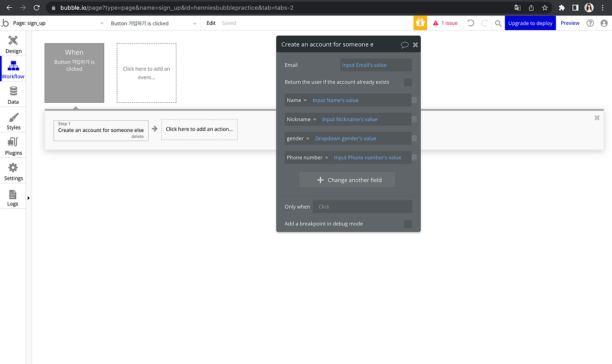Open the Data tab
This screenshot has width=612, height=364.
(x=13, y=95)
